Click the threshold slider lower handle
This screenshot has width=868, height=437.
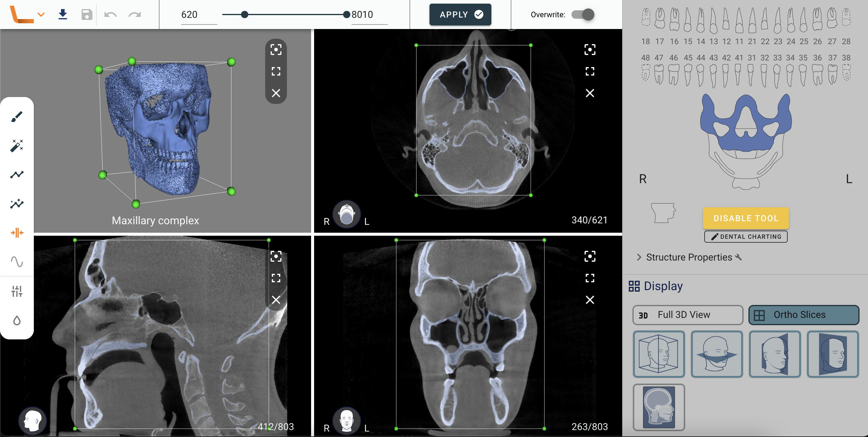click(x=245, y=15)
